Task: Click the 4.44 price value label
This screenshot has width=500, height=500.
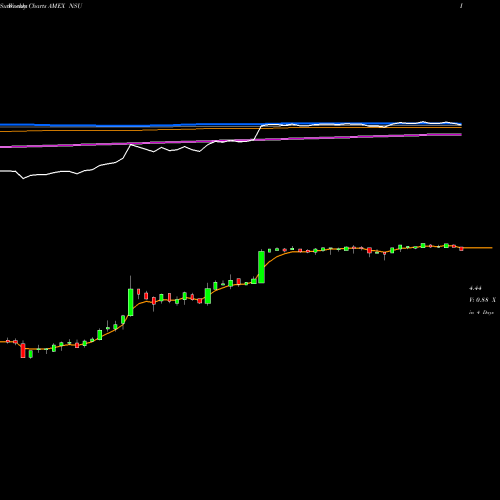Action: point(475,288)
